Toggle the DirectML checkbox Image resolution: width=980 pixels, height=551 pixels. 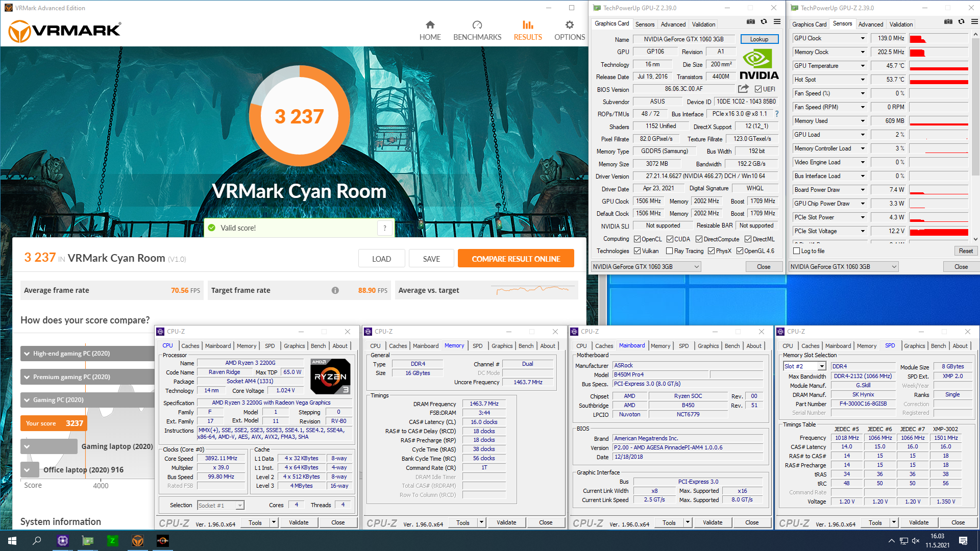pyautogui.click(x=748, y=239)
